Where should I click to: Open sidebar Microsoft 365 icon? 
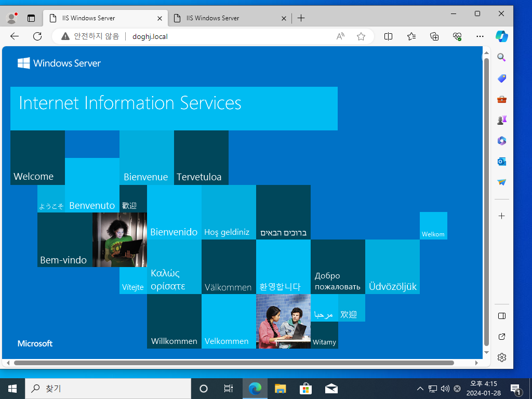[x=502, y=141]
